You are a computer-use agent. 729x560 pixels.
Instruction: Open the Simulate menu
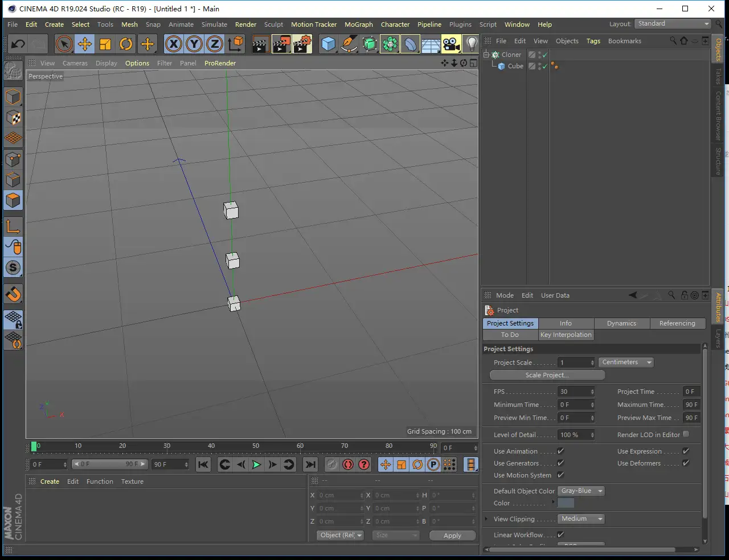pyautogui.click(x=214, y=24)
